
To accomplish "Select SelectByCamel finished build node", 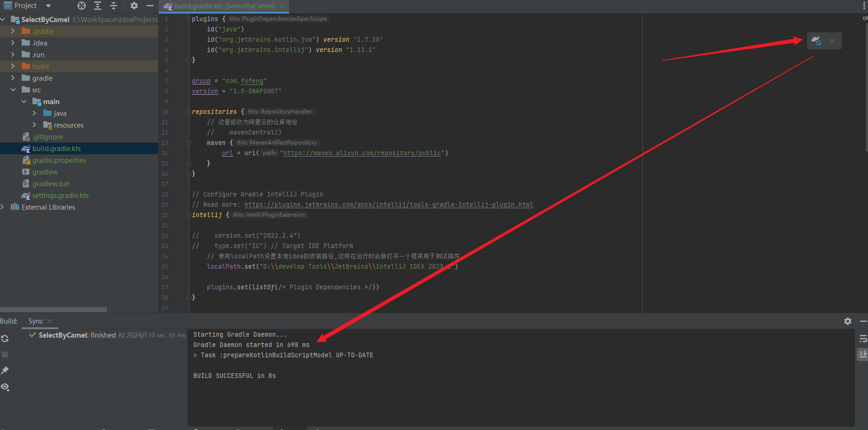I will point(107,335).
